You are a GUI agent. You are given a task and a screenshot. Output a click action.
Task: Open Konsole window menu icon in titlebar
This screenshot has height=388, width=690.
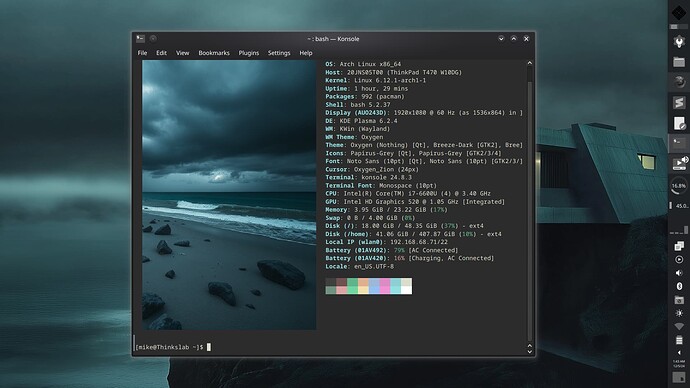tap(140, 39)
